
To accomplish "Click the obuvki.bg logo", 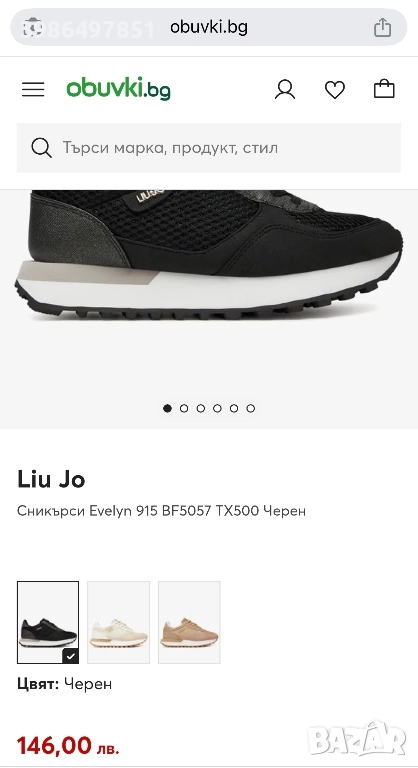I will pos(119,89).
